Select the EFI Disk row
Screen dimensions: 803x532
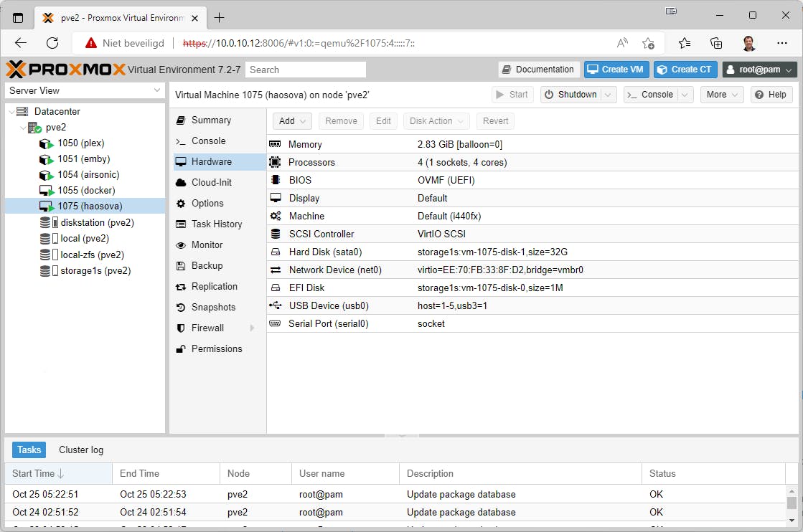(x=532, y=288)
